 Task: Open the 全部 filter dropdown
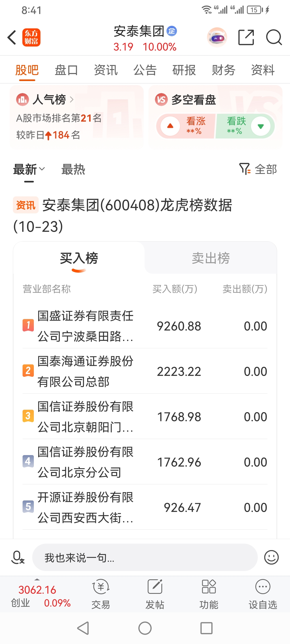pyautogui.click(x=258, y=169)
